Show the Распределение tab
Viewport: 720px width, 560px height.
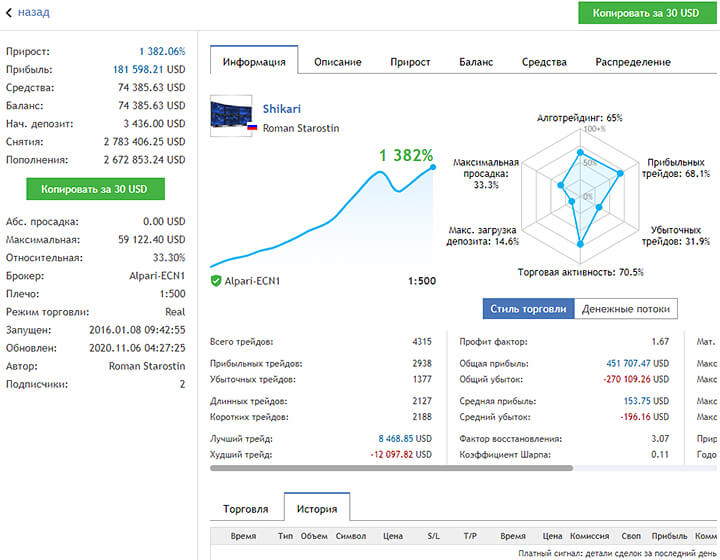click(633, 62)
